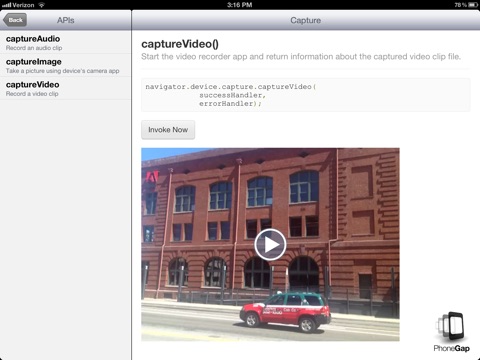Click the Invoke Now button
Image resolution: width=480 pixels, height=360 pixels.
pyautogui.click(x=168, y=130)
